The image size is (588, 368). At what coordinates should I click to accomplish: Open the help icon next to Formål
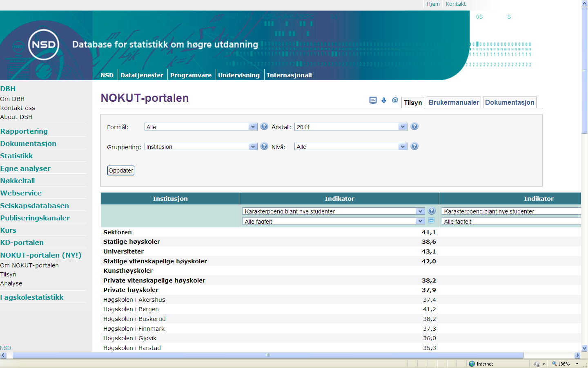[264, 126]
